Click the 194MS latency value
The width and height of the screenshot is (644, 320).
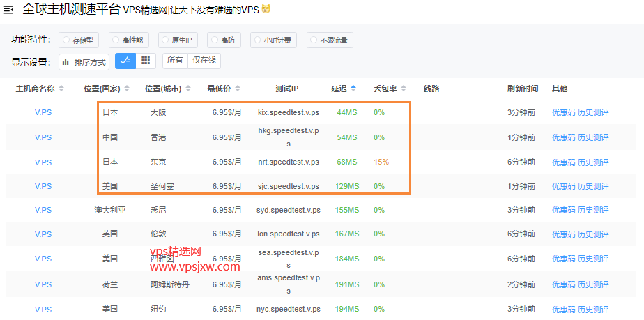pos(347,310)
